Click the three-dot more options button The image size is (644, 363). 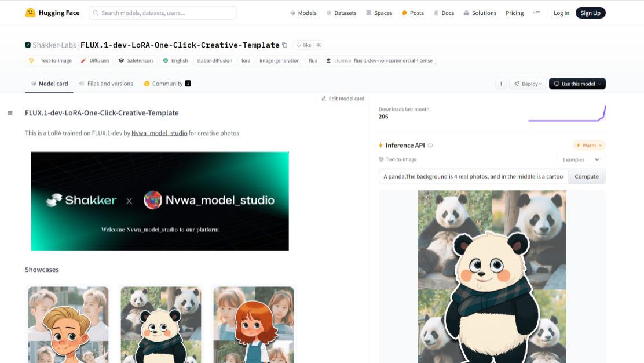tap(500, 84)
